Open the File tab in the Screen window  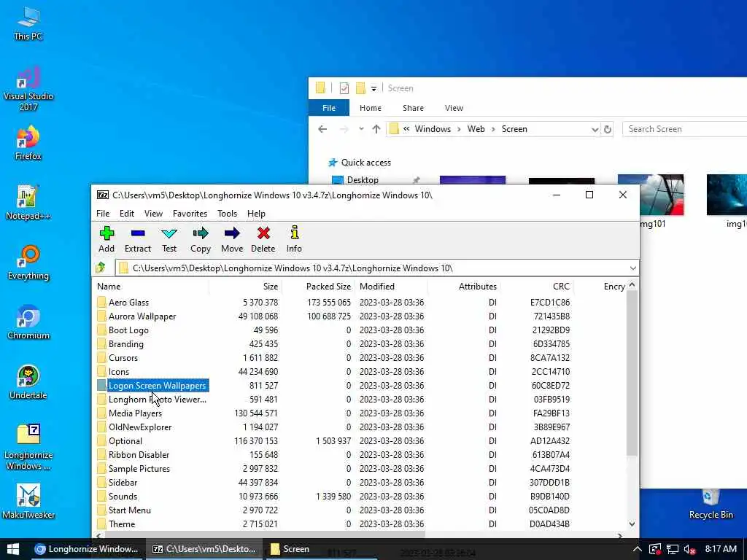pyautogui.click(x=329, y=108)
